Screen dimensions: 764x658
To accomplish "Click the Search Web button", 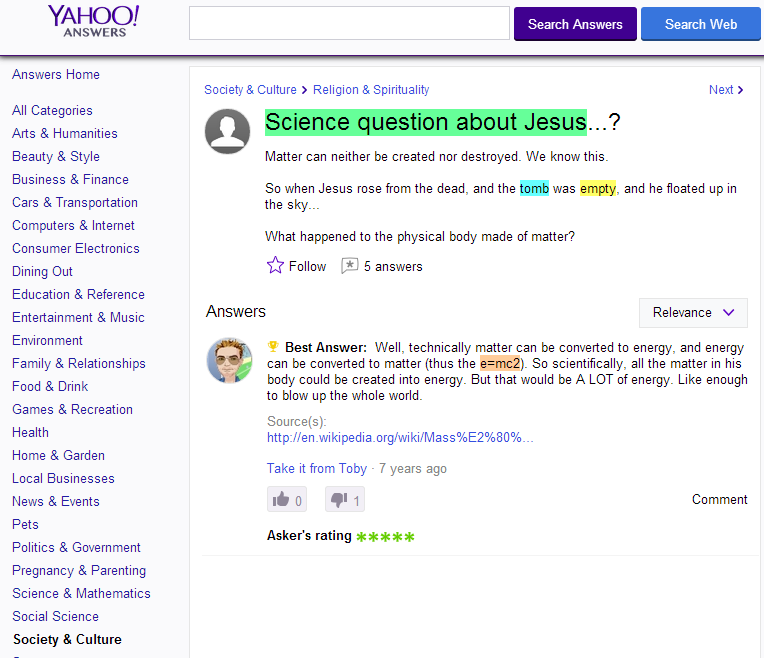I will click(701, 24).
